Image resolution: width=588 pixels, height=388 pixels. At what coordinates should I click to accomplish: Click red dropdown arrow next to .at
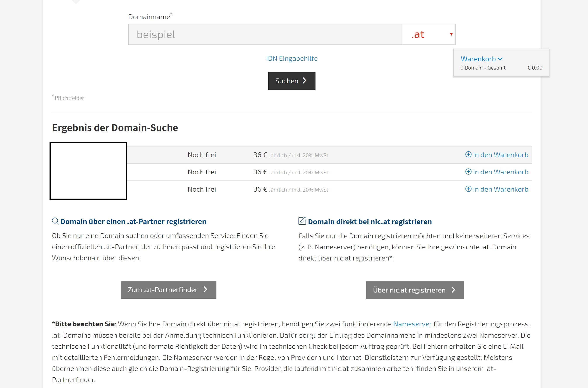[451, 34]
